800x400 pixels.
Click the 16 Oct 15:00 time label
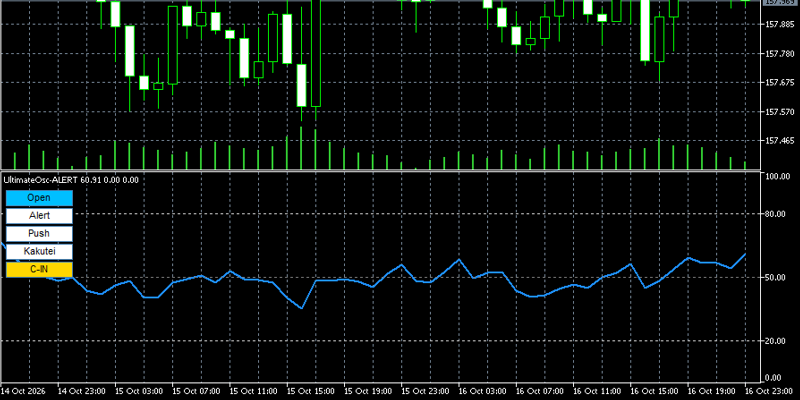click(x=655, y=391)
